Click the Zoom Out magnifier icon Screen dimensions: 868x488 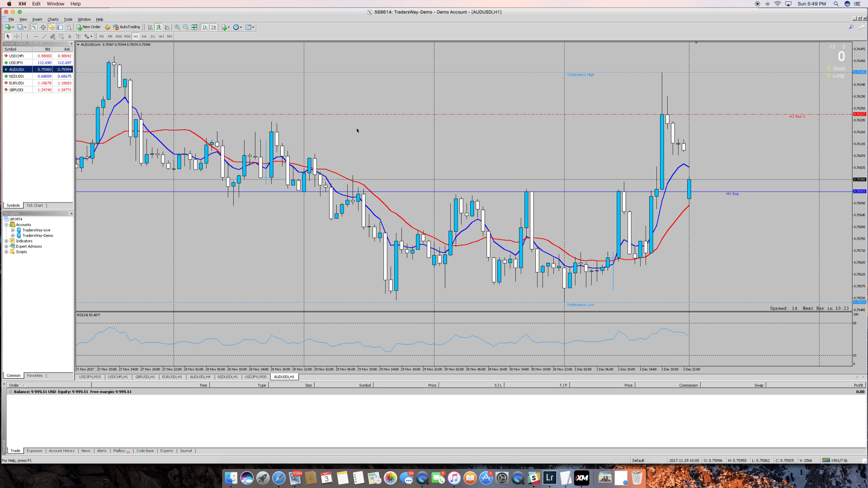(186, 27)
